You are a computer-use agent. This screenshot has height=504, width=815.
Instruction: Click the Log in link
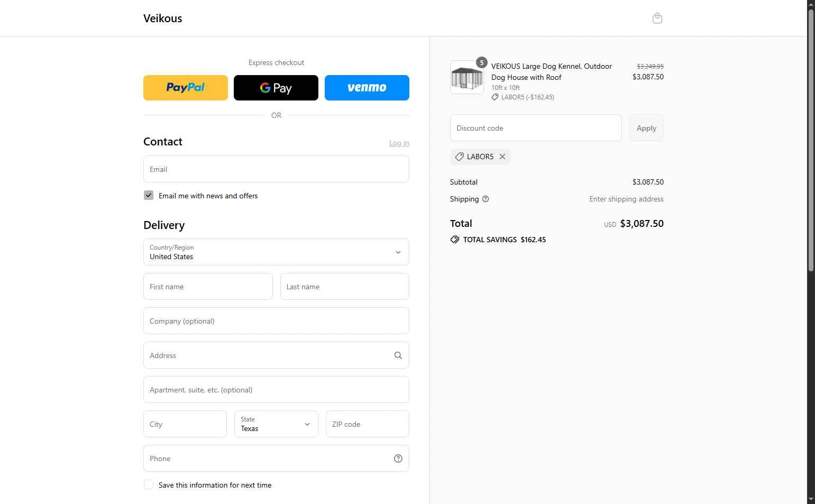(x=399, y=143)
